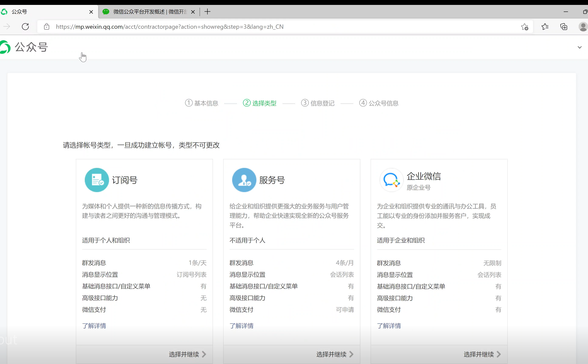The image size is (588, 364).
Task: Click the 公众号 logo in page header
Action: tap(24, 47)
